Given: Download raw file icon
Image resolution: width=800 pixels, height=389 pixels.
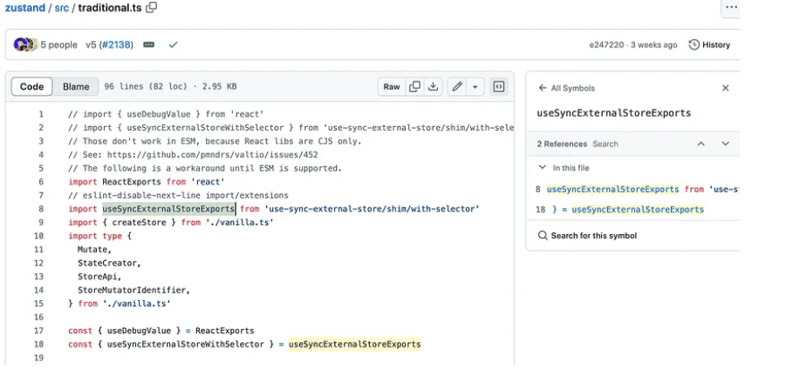Looking at the screenshot, I should 433,87.
